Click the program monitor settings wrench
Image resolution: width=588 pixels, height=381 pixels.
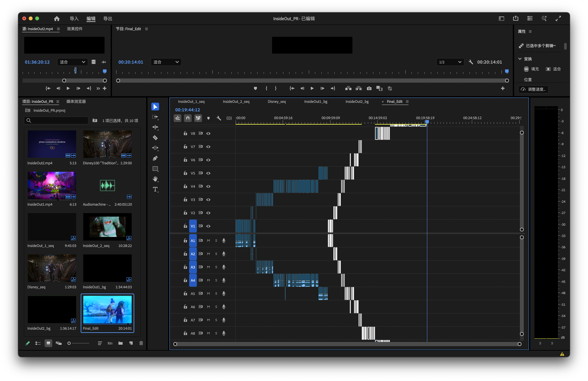(471, 62)
